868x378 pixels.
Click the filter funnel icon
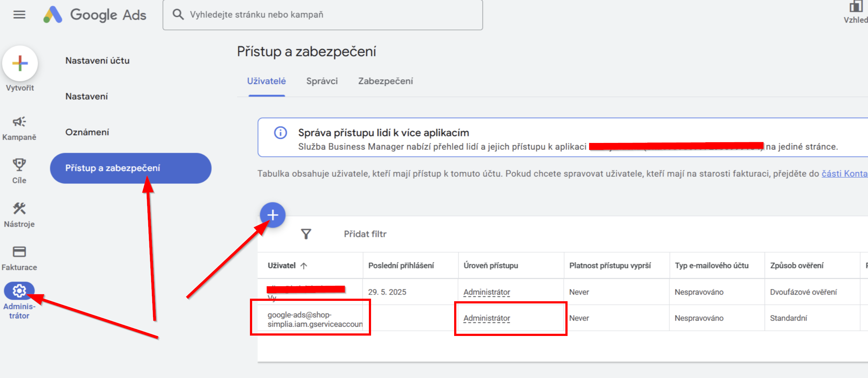[306, 234]
